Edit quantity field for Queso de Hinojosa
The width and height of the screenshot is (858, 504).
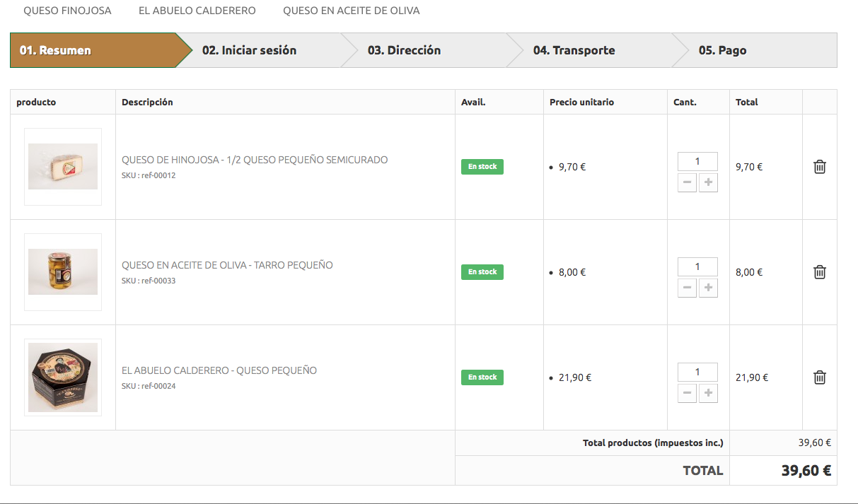point(697,161)
